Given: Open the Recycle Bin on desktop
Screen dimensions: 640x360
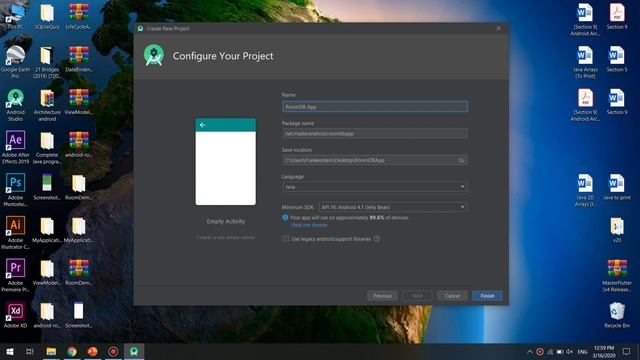Looking at the screenshot, I should [x=617, y=315].
